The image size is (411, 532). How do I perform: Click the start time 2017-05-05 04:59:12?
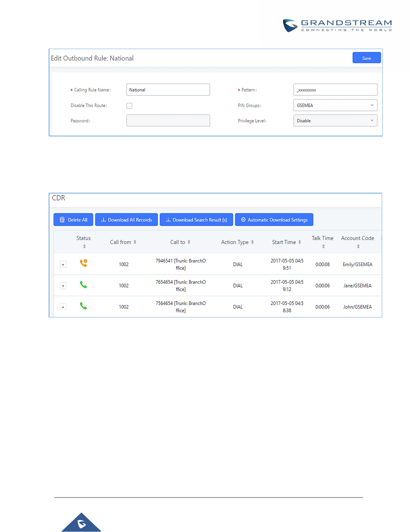point(287,285)
